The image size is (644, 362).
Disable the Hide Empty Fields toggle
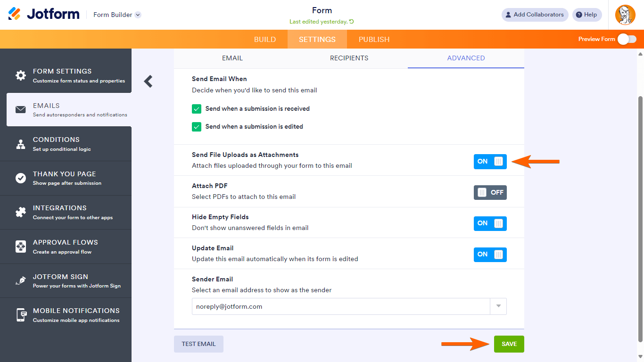tap(490, 223)
